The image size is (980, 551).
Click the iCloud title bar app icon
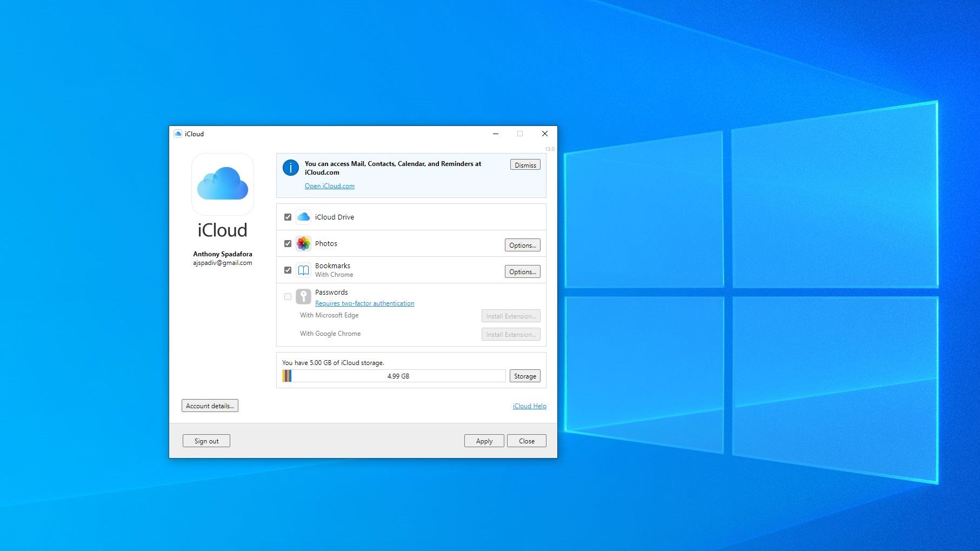point(177,134)
